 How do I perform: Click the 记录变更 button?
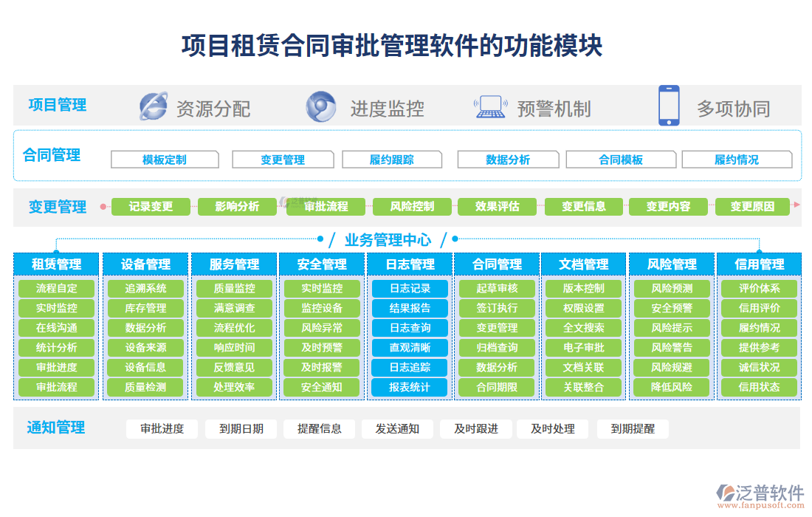click(149, 207)
